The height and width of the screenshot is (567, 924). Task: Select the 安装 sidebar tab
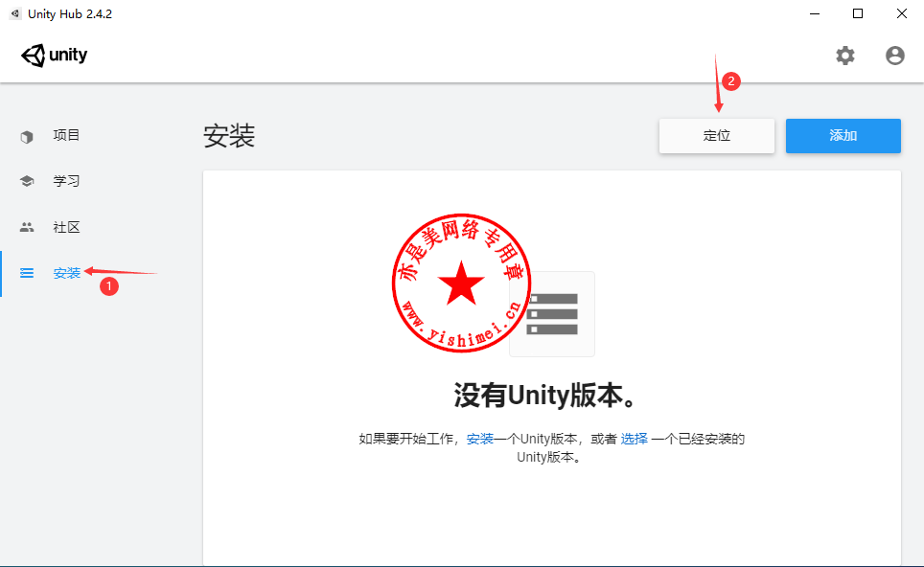pos(66,273)
